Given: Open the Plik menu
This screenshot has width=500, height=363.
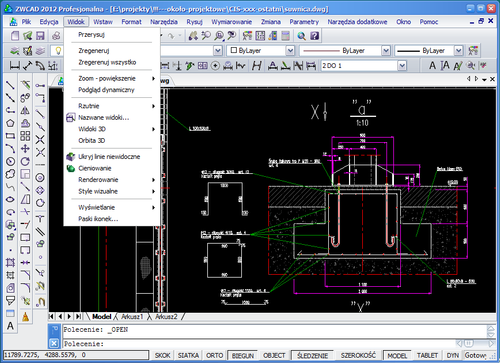Looking at the screenshot, I should point(26,22).
